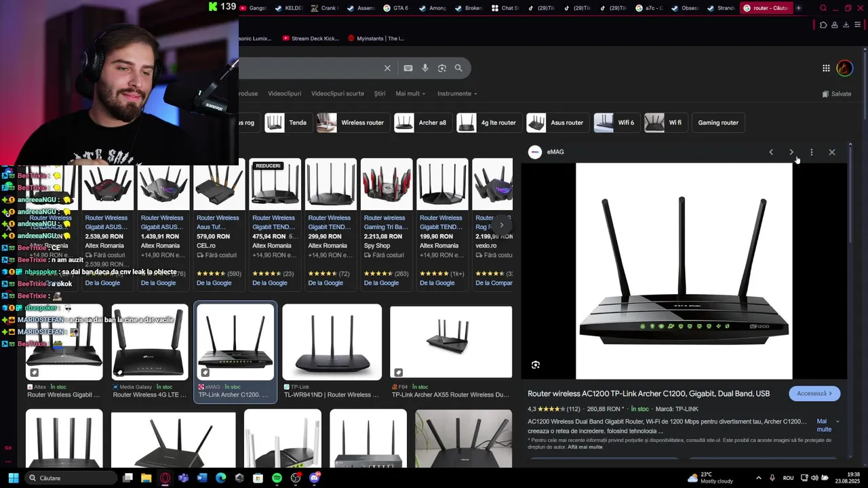Advance the product carousel arrow
Image resolution: width=868 pixels, height=488 pixels.
pyautogui.click(x=502, y=225)
